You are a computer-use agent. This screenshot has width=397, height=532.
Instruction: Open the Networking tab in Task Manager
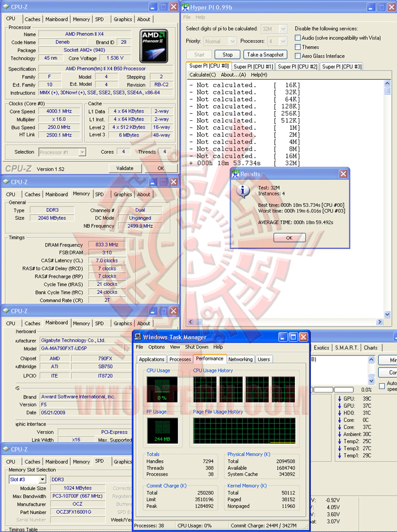240,359
